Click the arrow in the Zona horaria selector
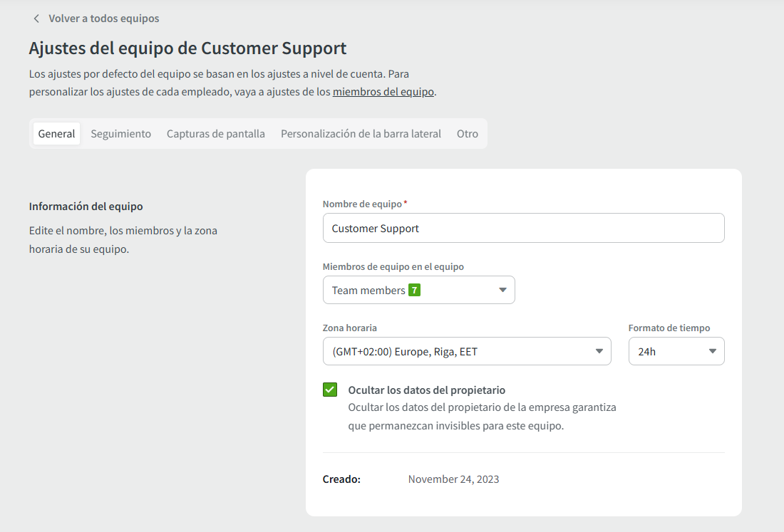 click(599, 352)
